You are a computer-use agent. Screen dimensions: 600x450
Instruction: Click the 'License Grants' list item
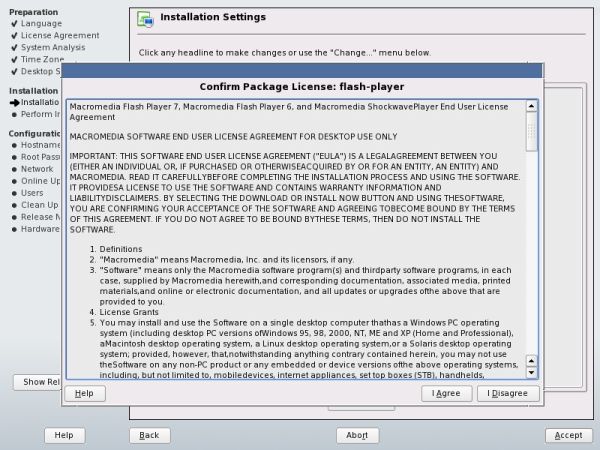coord(129,312)
